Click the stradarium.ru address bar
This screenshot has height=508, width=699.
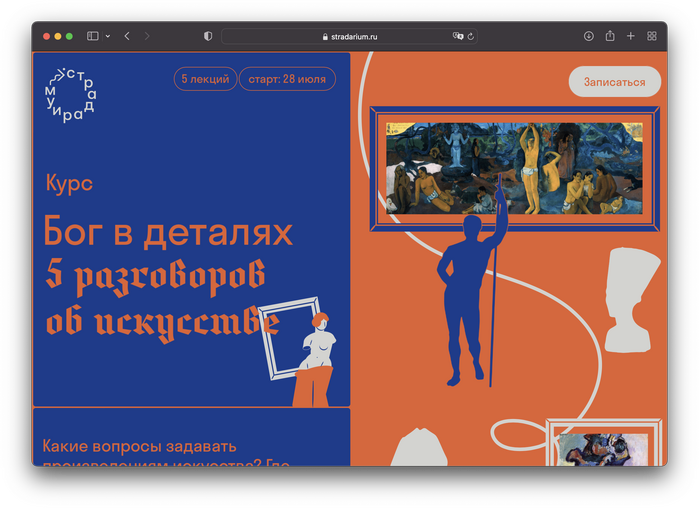click(349, 37)
